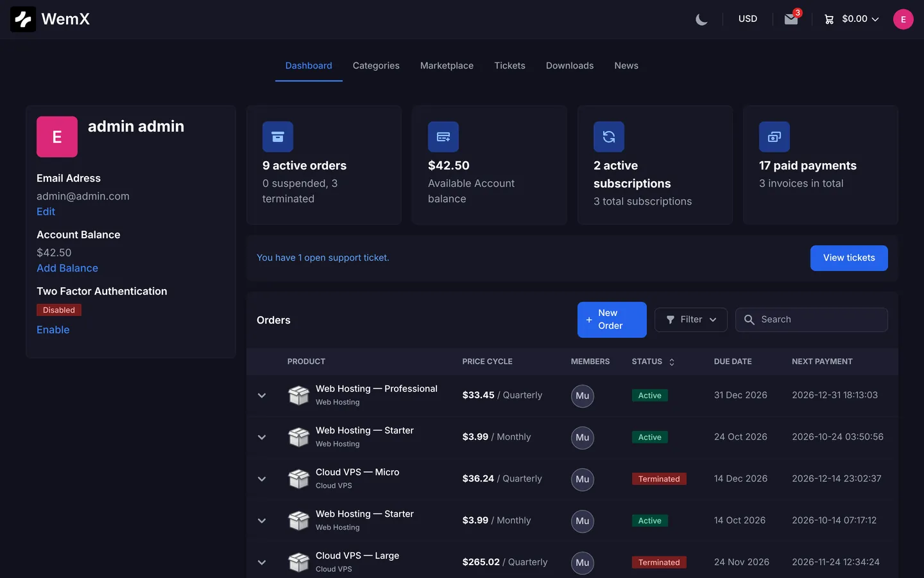Click the card icon above $42.50 balance
The width and height of the screenshot is (924, 578).
point(443,137)
